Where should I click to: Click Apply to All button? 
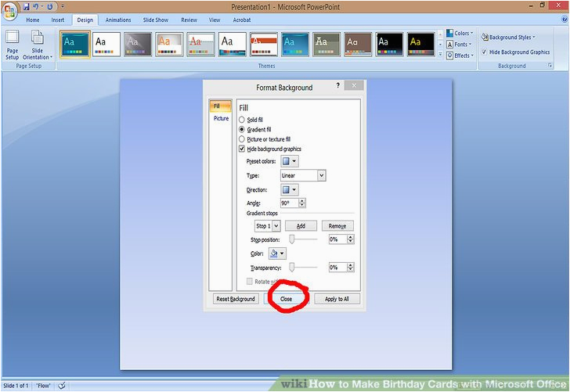[x=337, y=299]
